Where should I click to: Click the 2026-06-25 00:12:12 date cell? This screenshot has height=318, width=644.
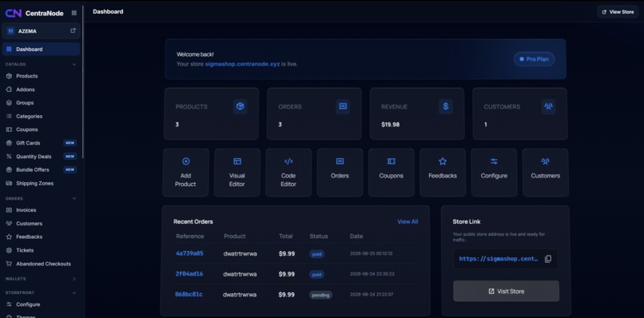(371, 253)
